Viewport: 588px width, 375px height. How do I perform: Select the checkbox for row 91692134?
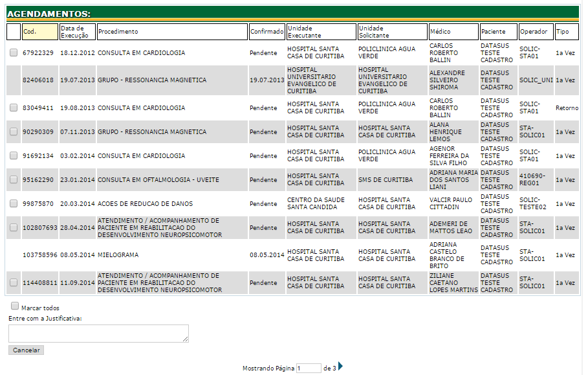(14, 155)
